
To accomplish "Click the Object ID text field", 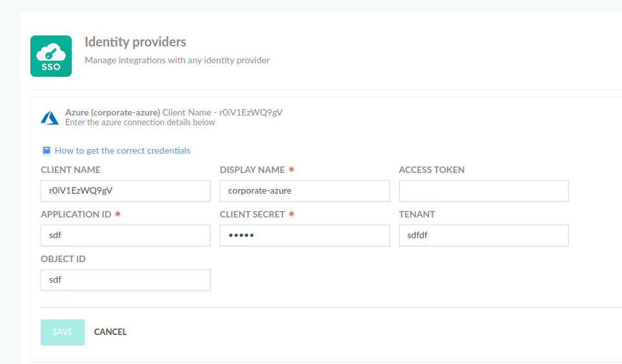I will coord(125,280).
